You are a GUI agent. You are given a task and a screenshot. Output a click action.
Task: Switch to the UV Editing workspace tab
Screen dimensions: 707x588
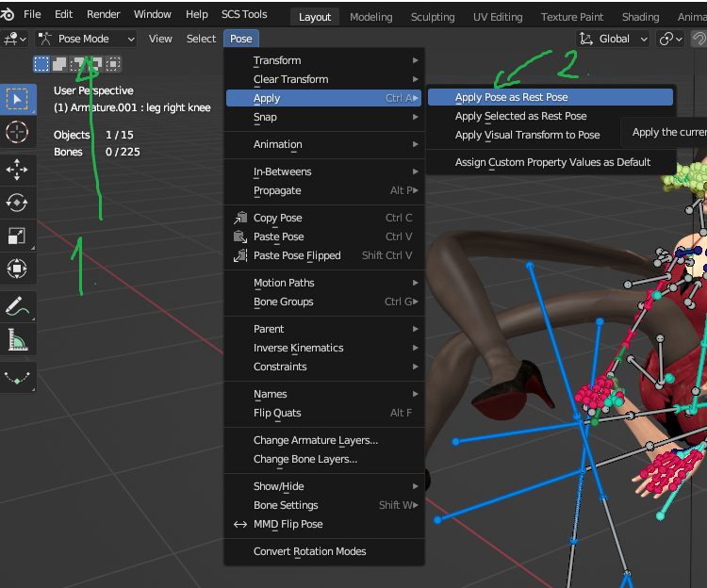click(x=498, y=17)
